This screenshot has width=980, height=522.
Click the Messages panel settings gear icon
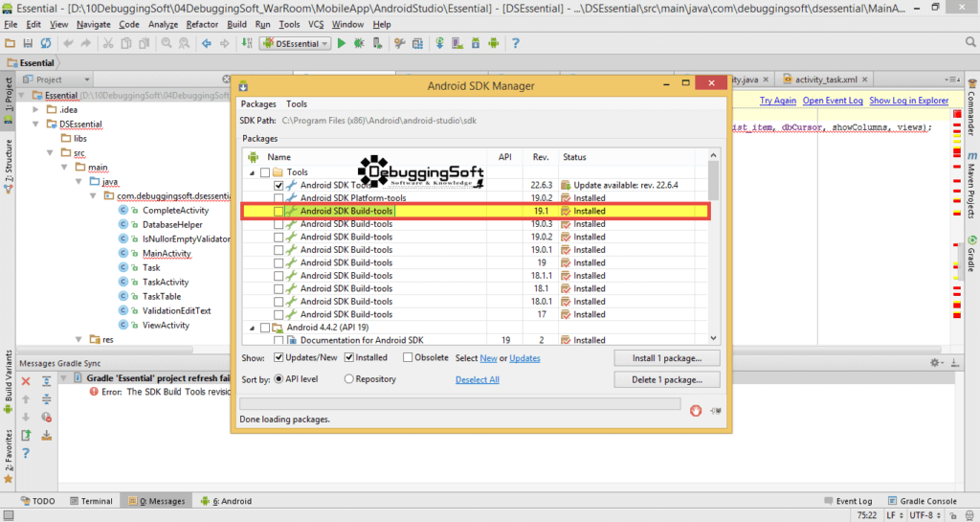pyautogui.click(x=935, y=363)
